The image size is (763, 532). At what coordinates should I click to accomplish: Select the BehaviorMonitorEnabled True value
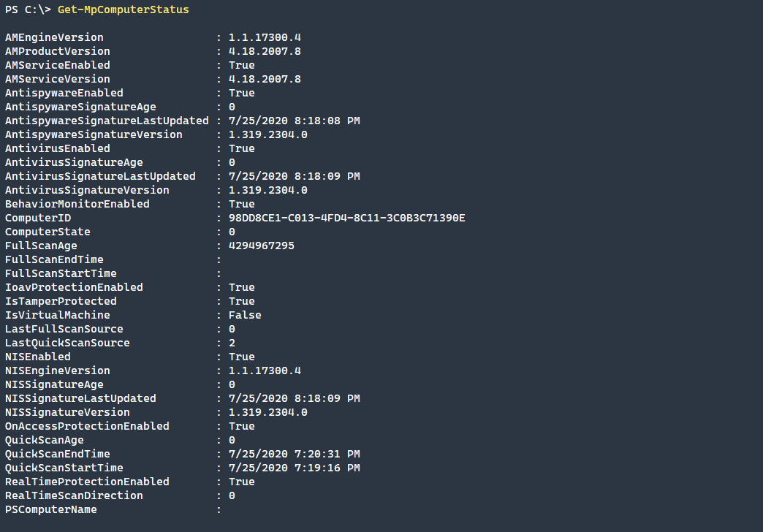(x=242, y=204)
